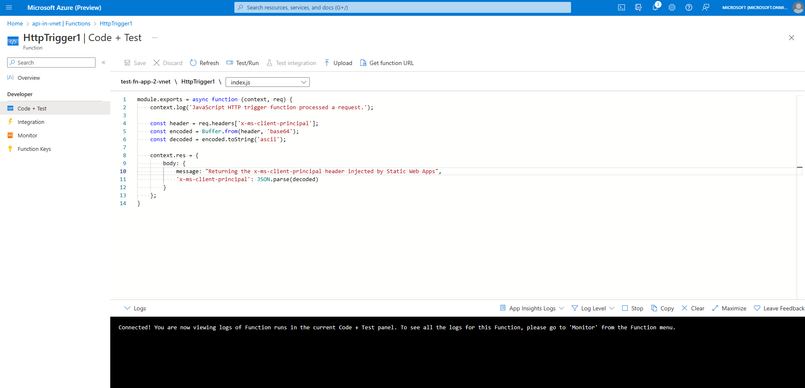The image size is (805, 388).
Task: Open the index.js file dropdown
Action: click(267, 82)
